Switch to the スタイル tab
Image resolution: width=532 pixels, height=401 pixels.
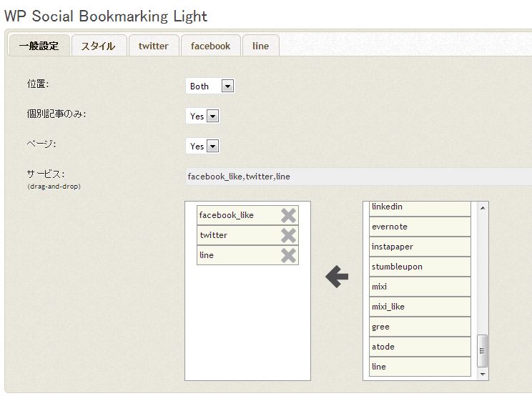(99, 46)
